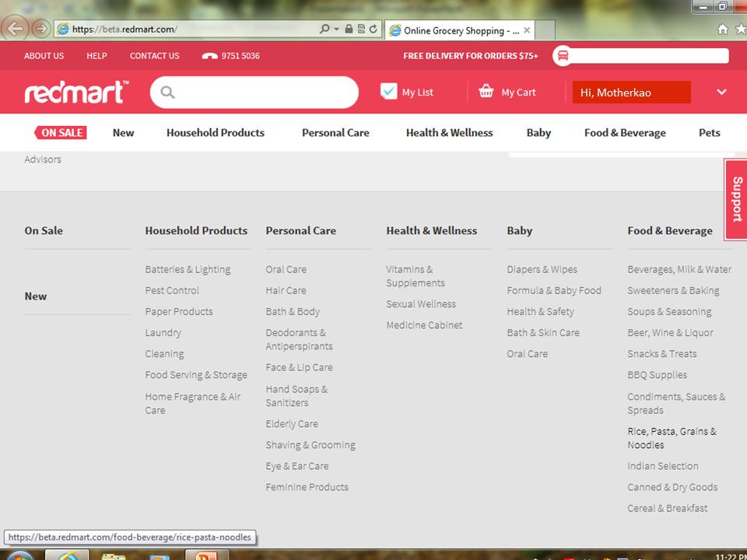The height and width of the screenshot is (560, 747).
Task: Open the HELP link
Action: [x=96, y=56]
